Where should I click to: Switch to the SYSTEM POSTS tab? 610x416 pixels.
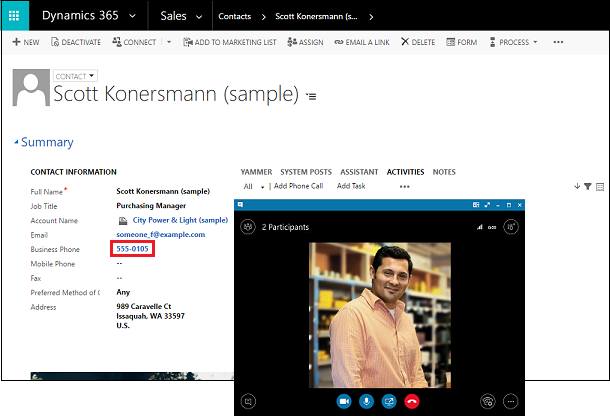tap(306, 172)
